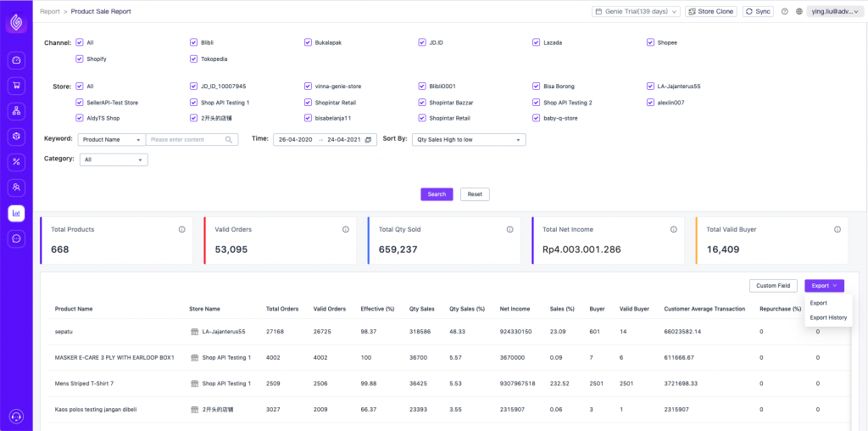Click the Qty Sales column header
868x431 pixels.
click(x=422, y=309)
